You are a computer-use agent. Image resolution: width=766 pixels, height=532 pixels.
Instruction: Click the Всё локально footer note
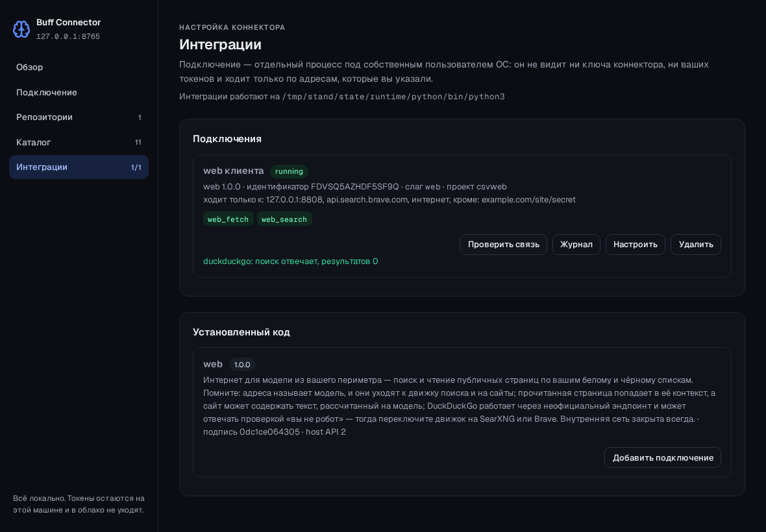[79, 504]
